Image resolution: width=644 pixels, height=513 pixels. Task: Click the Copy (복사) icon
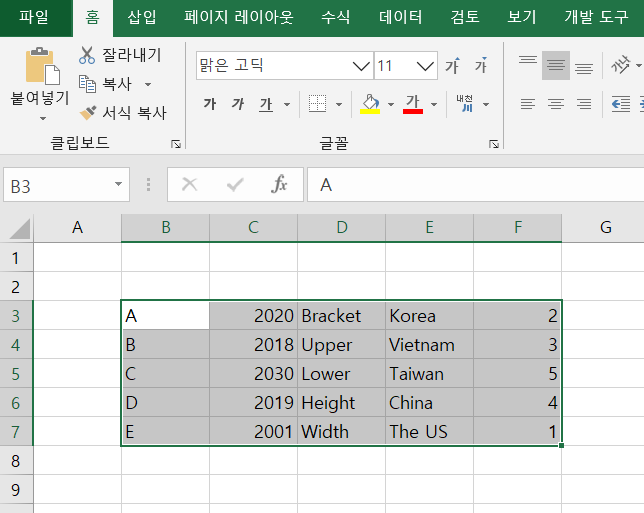pyautogui.click(x=87, y=84)
